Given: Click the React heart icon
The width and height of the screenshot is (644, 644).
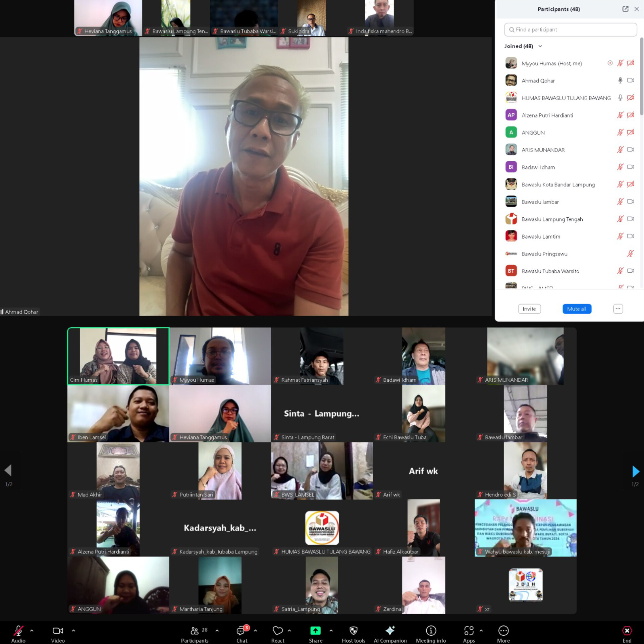Looking at the screenshot, I should tap(277, 631).
